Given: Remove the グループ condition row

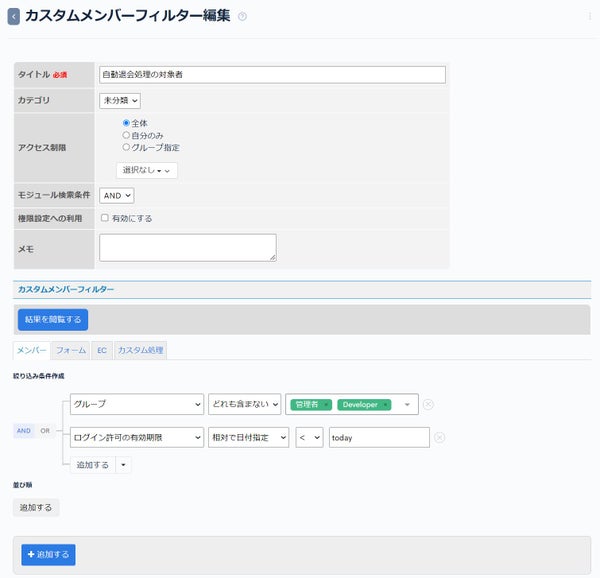Looking at the screenshot, I should 428,404.
